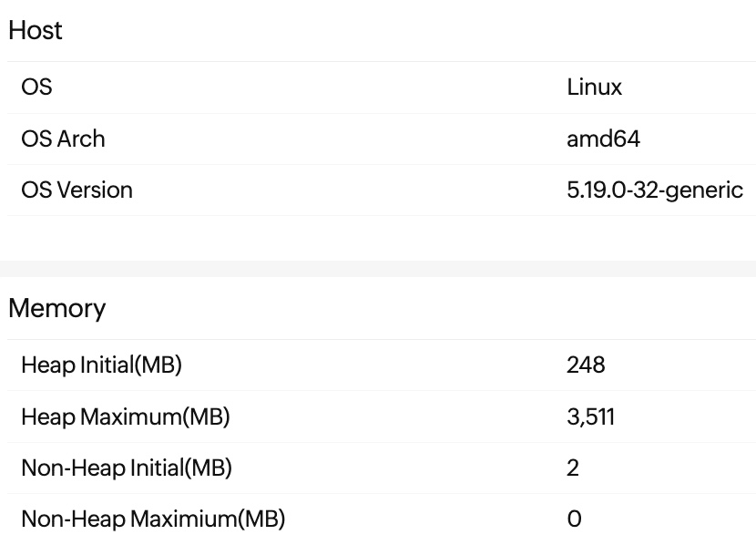Click the Non-Heap Maximium(MB) label

[152, 519]
